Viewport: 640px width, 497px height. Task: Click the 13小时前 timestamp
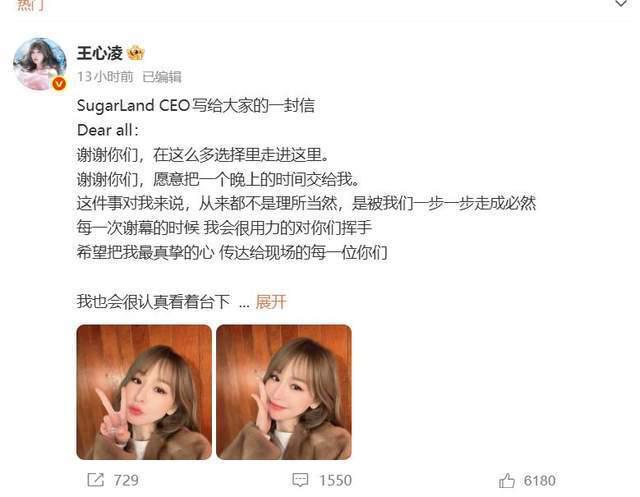coord(105,76)
